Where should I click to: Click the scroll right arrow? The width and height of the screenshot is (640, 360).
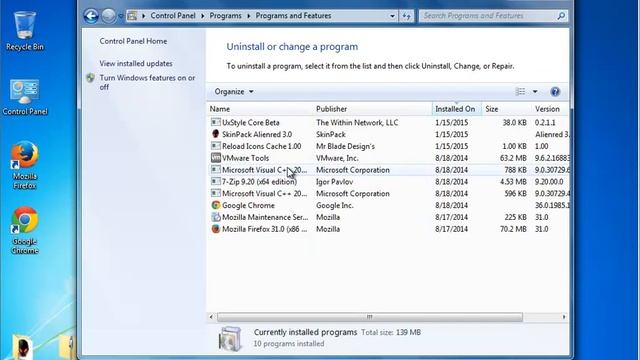tap(564, 317)
